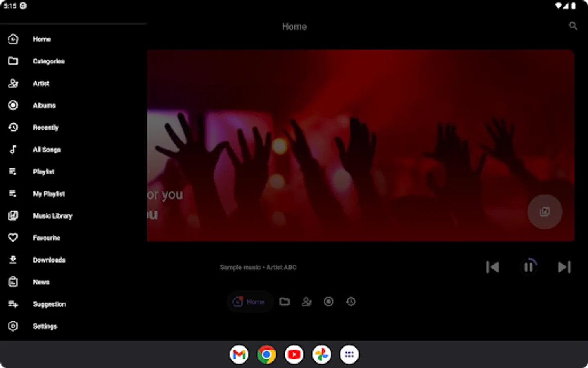Open Favourite from the drawer
588x368 pixels.
click(73, 238)
